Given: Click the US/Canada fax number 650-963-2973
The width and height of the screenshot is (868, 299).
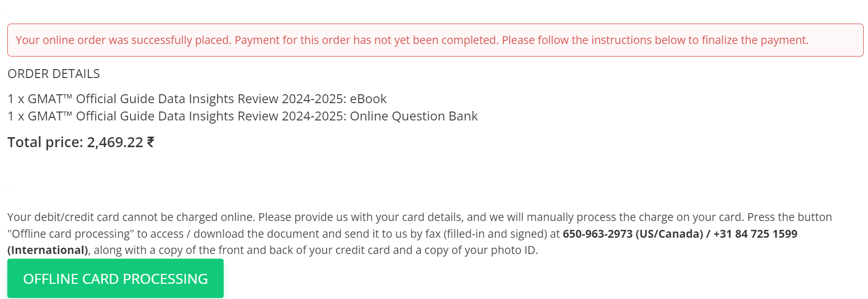Looking at the screenshot, I should [597, 234].
